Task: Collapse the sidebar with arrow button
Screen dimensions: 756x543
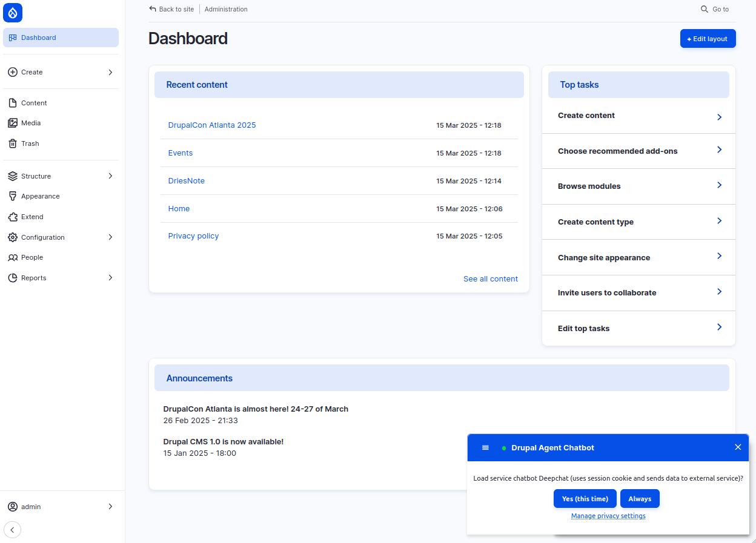Action: [12, 530]
